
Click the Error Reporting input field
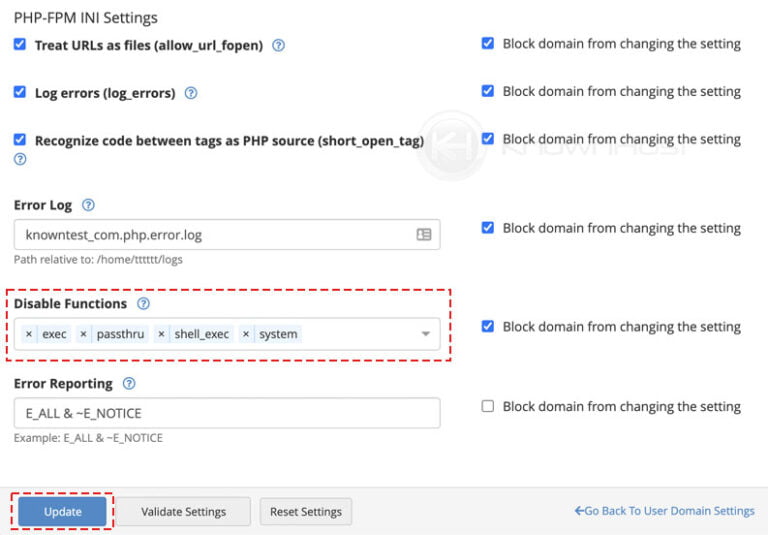pyautogui.click(x=227, y=413)
